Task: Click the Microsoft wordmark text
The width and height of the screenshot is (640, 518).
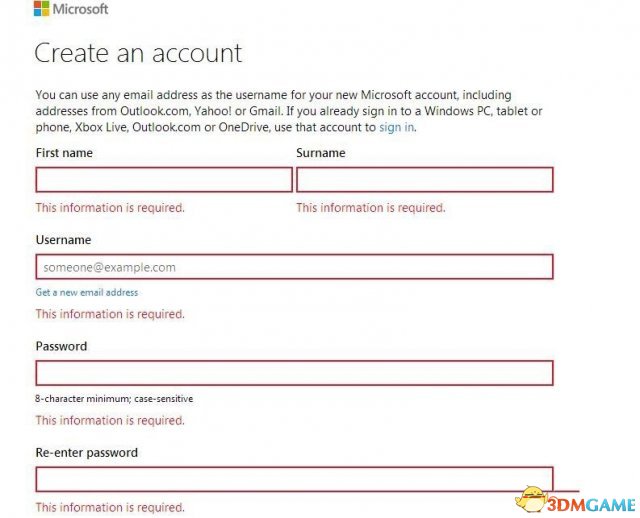Action: pyautogui.click(x=80, y=9)
